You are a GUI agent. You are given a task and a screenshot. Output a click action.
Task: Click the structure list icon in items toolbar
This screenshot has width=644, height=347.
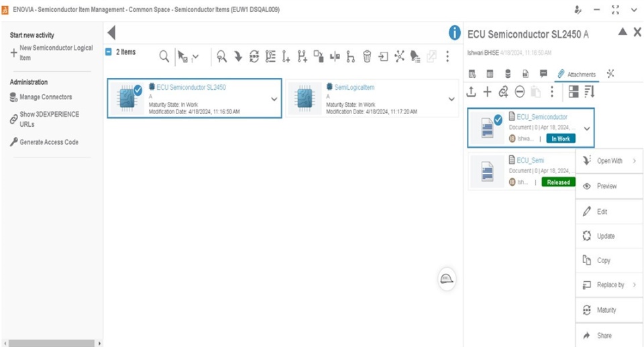pyautogui.click(x=270, y=56)
